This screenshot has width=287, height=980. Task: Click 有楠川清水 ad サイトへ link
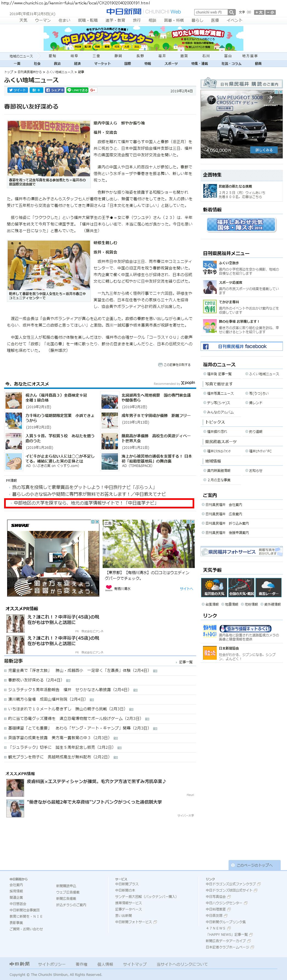click(x=186, y=589)
